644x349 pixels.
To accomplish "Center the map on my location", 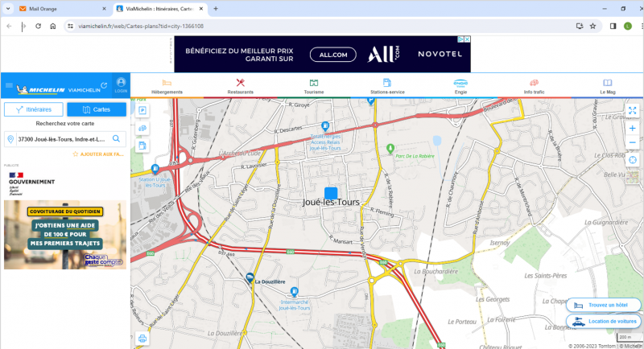I will [633, 160].
